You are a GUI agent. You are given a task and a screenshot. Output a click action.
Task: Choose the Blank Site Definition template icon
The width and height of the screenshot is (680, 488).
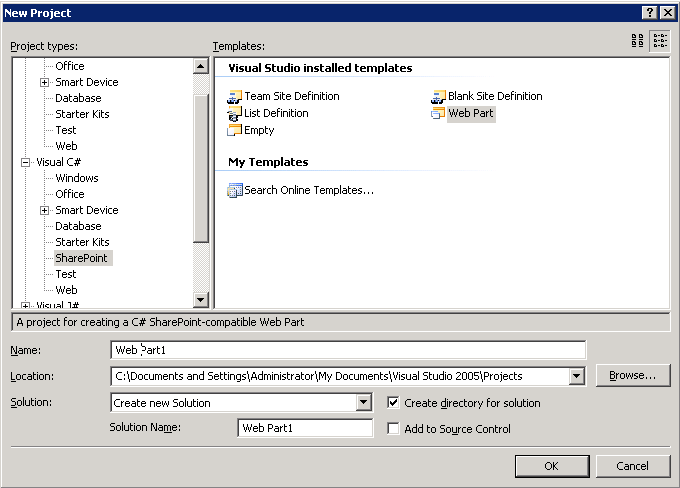(438, 97)
